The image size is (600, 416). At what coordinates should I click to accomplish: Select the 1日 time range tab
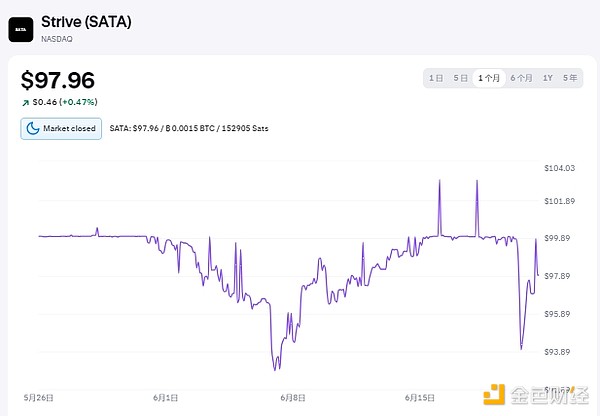coord(436,78)
